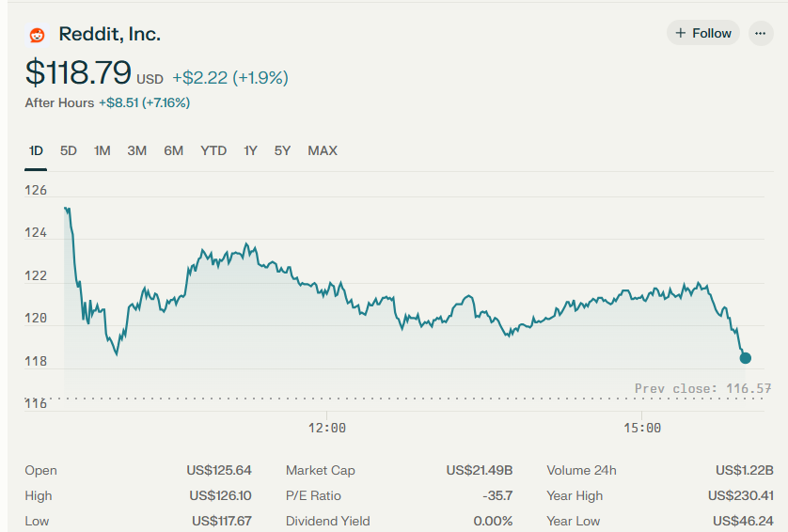
Task: Click the +$2.22 (+1.9%) daily change
Action: tap(230, 78)
